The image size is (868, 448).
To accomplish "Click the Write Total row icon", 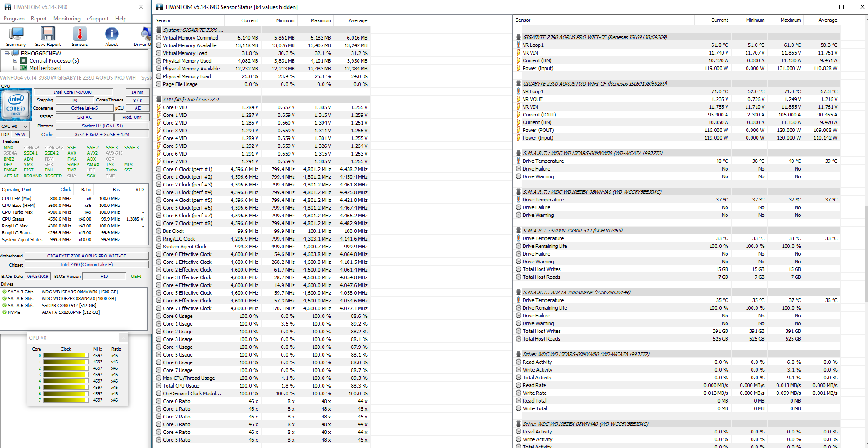I will click(x=519, y=408).
